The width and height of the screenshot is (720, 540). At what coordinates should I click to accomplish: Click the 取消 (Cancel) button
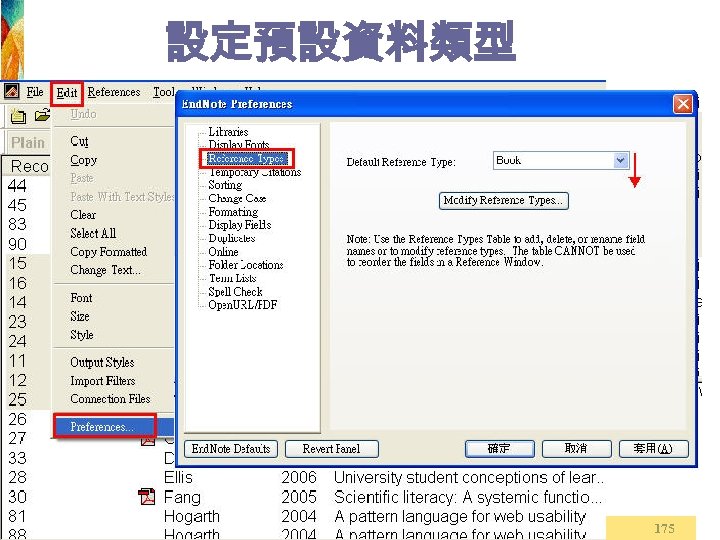577,448
